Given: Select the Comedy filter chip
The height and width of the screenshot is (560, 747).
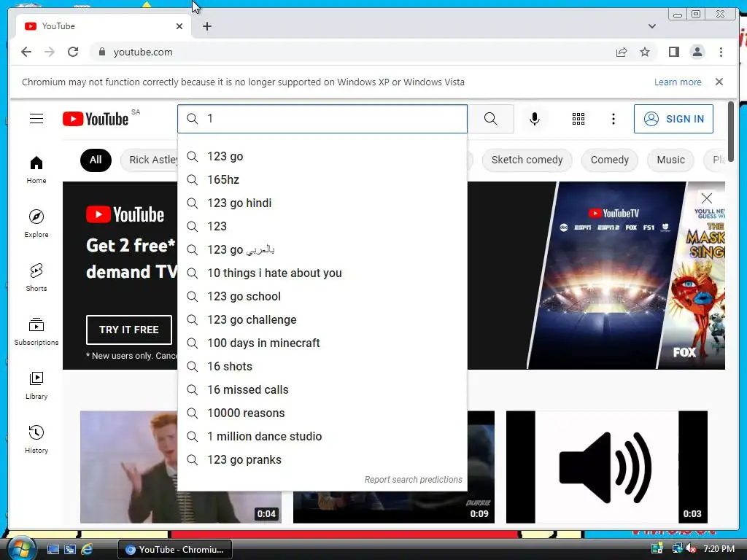Looking at the screenshot, I should tap(610, 160).
